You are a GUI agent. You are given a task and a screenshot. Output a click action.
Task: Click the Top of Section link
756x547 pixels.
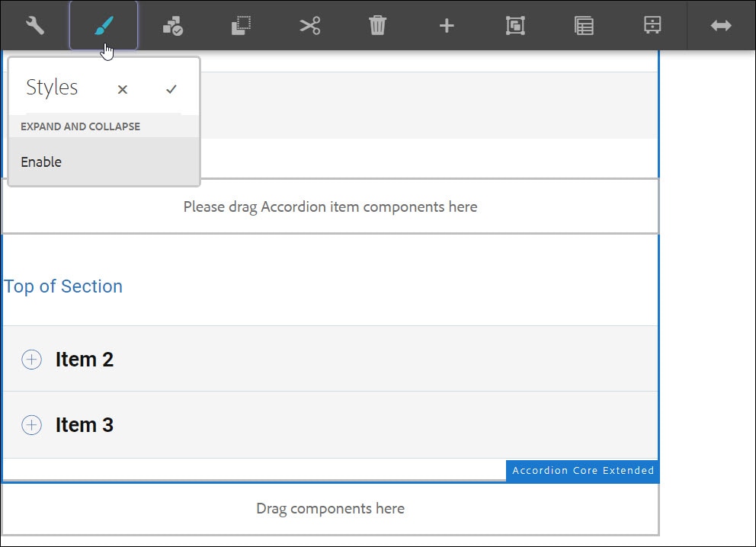[x=62, y=286]
